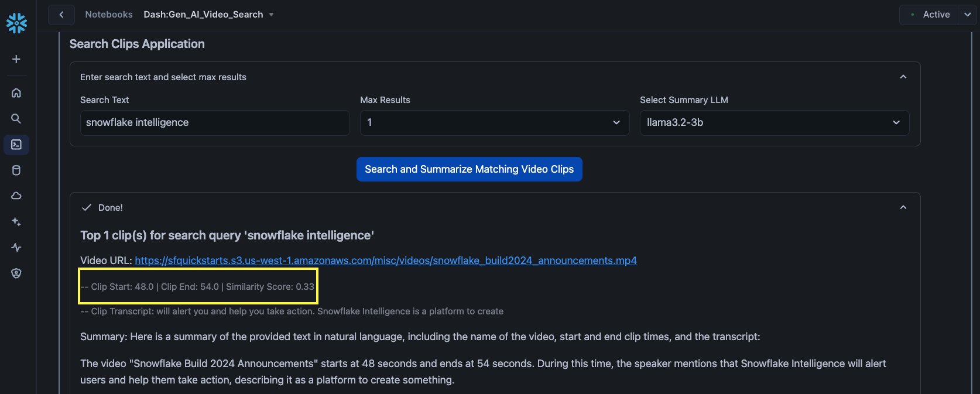Open AI & ML sparkle icon

tap(16, 222)
